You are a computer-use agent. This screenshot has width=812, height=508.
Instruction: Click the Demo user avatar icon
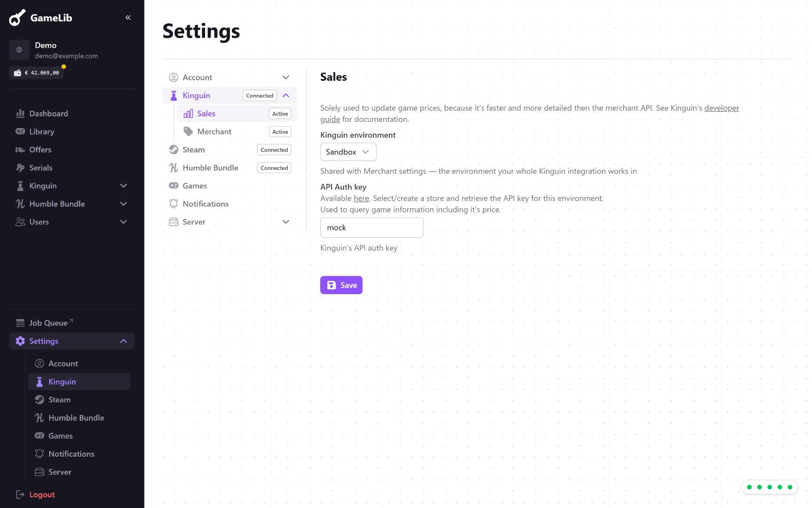point(19,50)
